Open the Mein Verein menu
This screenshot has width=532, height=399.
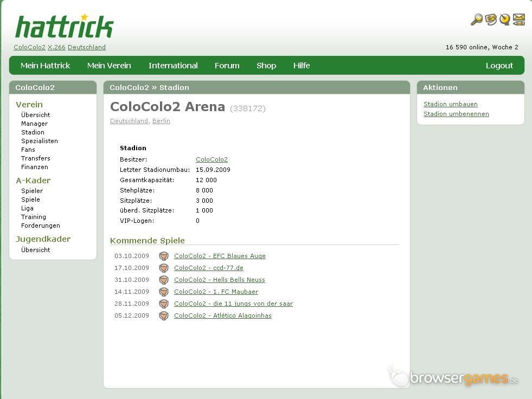click(109, 66)
